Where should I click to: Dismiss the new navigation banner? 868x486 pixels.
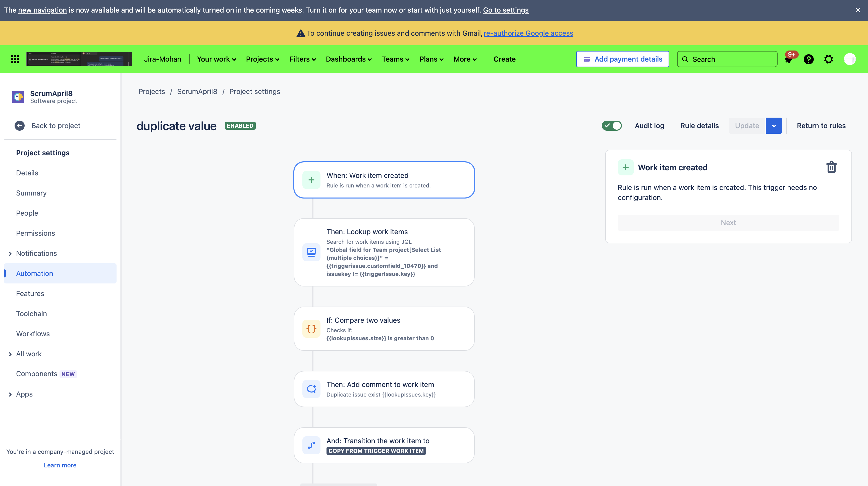857,10
